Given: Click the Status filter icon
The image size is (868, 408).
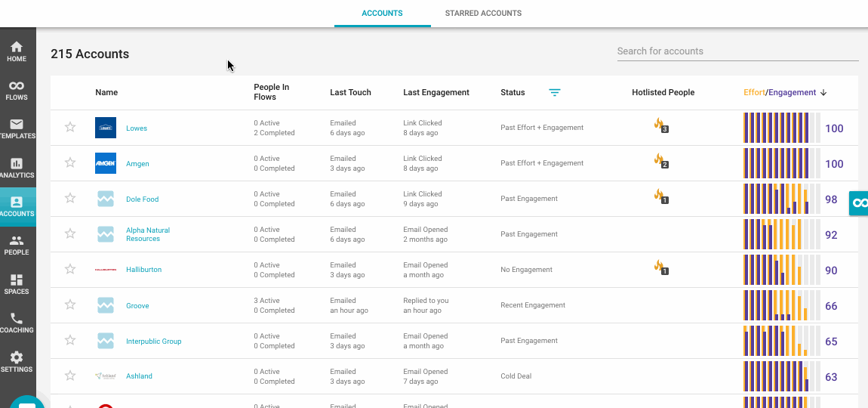Looking at the screenshot, I should point(555,93).
